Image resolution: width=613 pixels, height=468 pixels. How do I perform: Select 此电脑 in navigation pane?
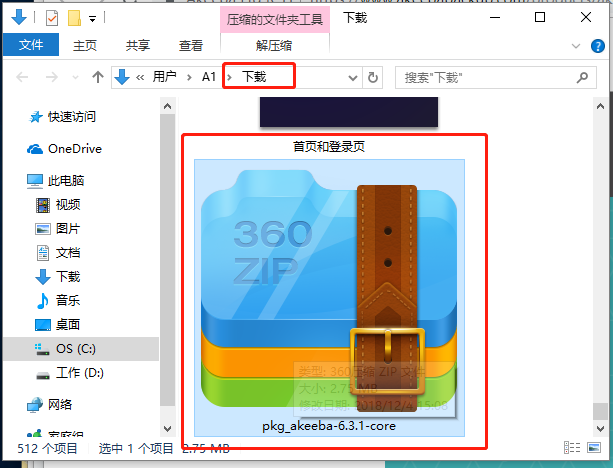pyautogui.click(x=56, y=181)
